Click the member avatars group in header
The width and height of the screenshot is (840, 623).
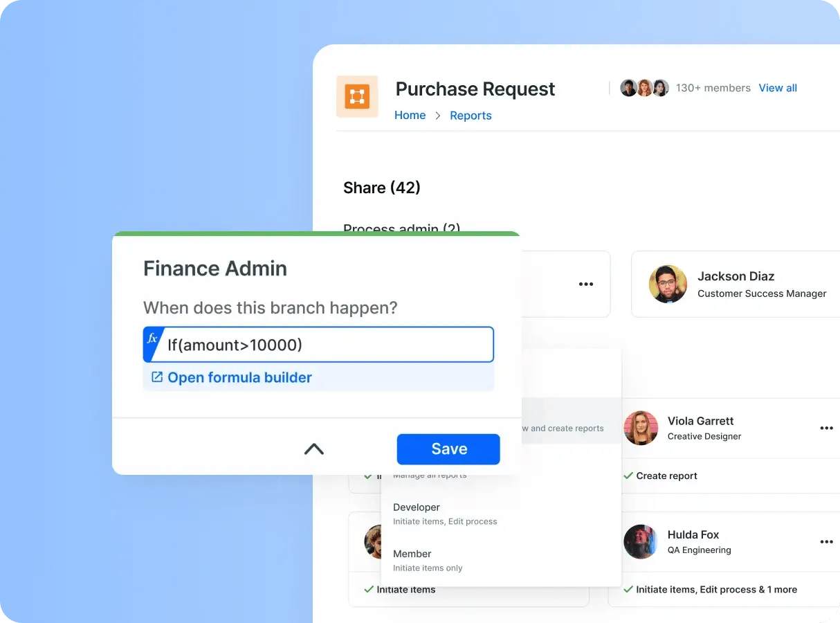(x=644, y=88)
